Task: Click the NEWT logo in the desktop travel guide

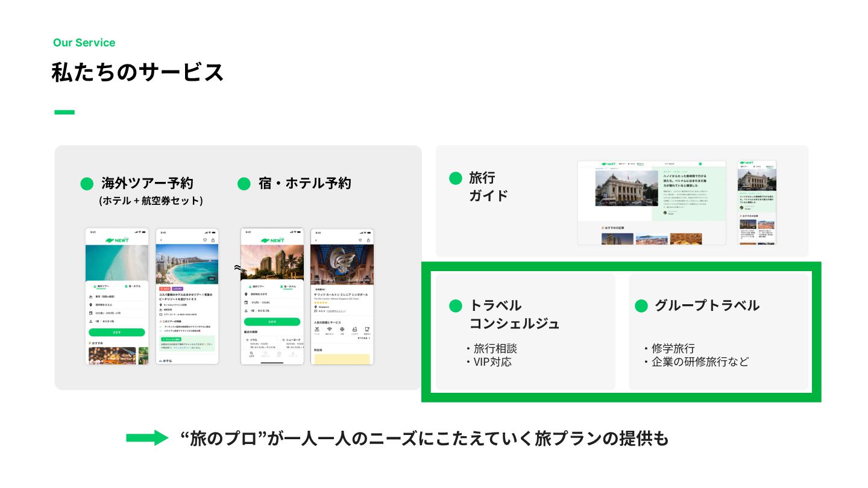Action: pos(609,164)
